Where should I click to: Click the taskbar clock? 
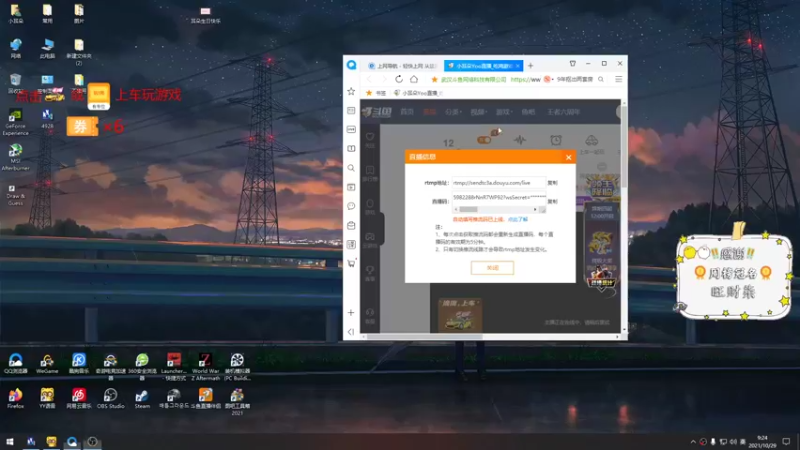click(x=762, y=442)
